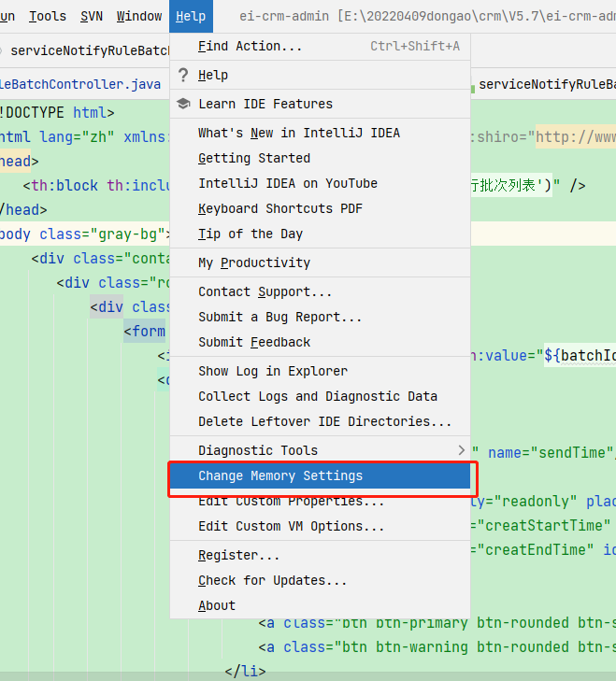
Task: Open the Find Action entry
Action: click(x=320, y=46)
